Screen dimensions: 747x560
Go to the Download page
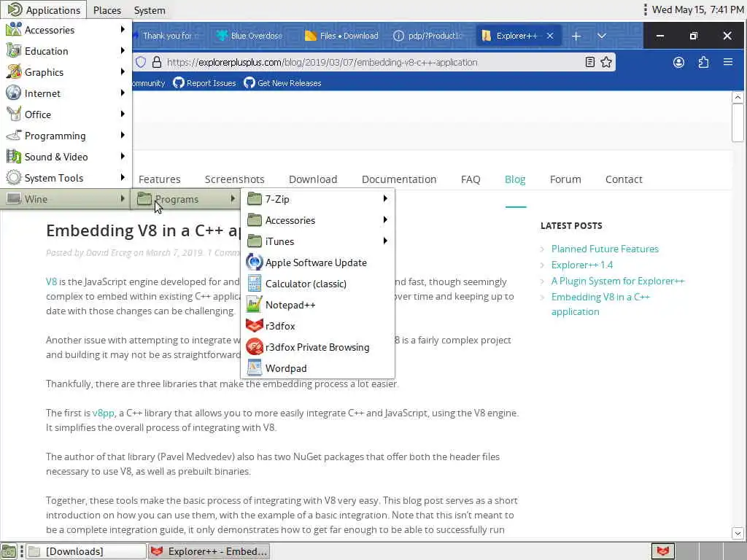pyautogui.click(x=313, y=179)
